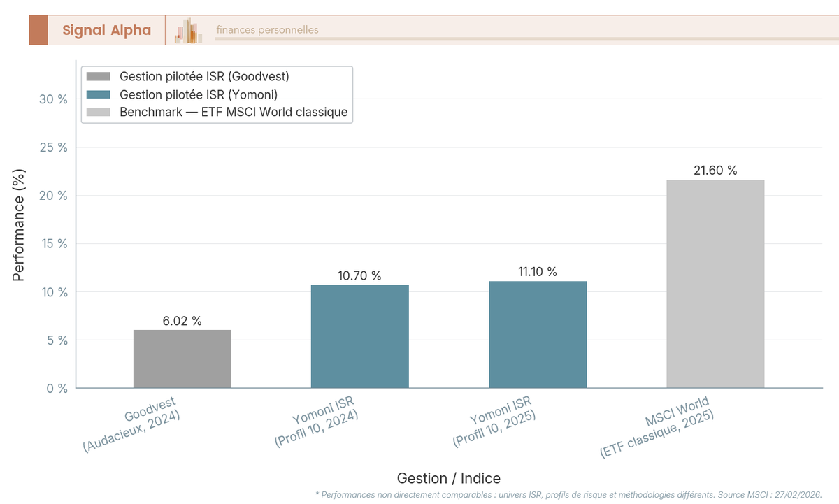Click the 'finances personnelles' section label
Viewport: 839px width, 504px height.
point(267,30)
